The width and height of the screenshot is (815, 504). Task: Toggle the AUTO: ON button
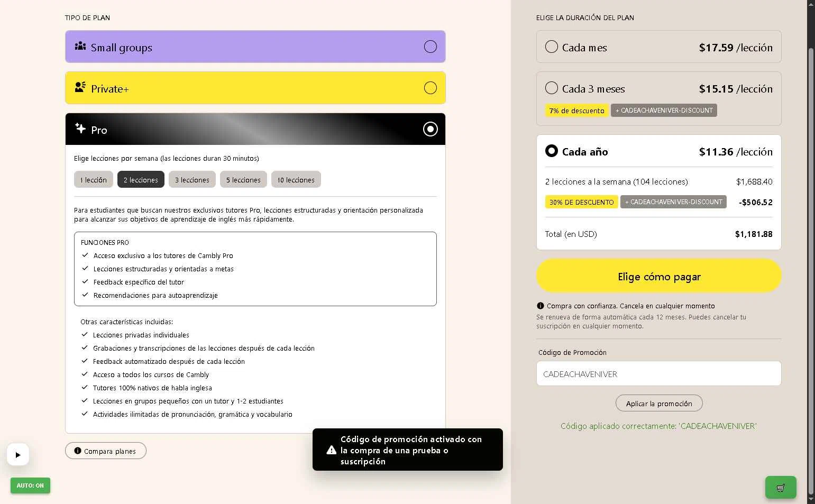(30, 485)
